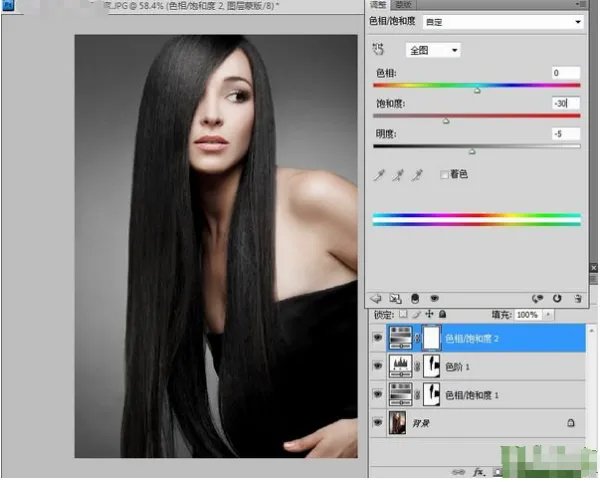The image size is (600, 482).
Task: Select the subtract-from-sample eyedropper tool
Action: [x=421, y=175]
